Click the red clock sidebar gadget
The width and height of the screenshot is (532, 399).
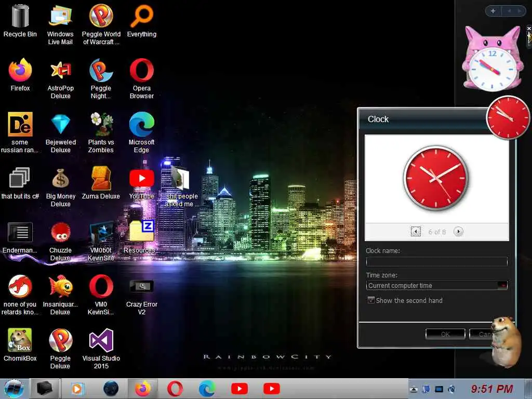tap(508, 117)
